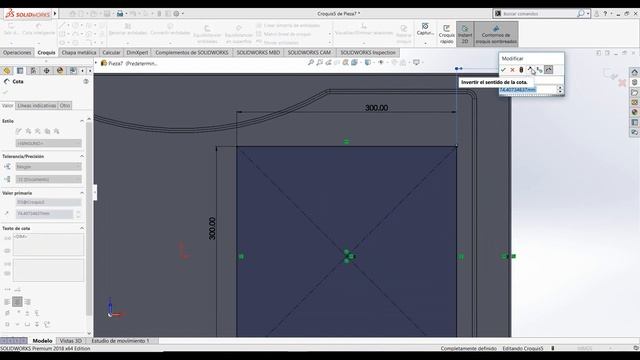The width and height of the screenshot is (640, 360).
Task: Open the Calcular tab
Action: coord(111,53)
